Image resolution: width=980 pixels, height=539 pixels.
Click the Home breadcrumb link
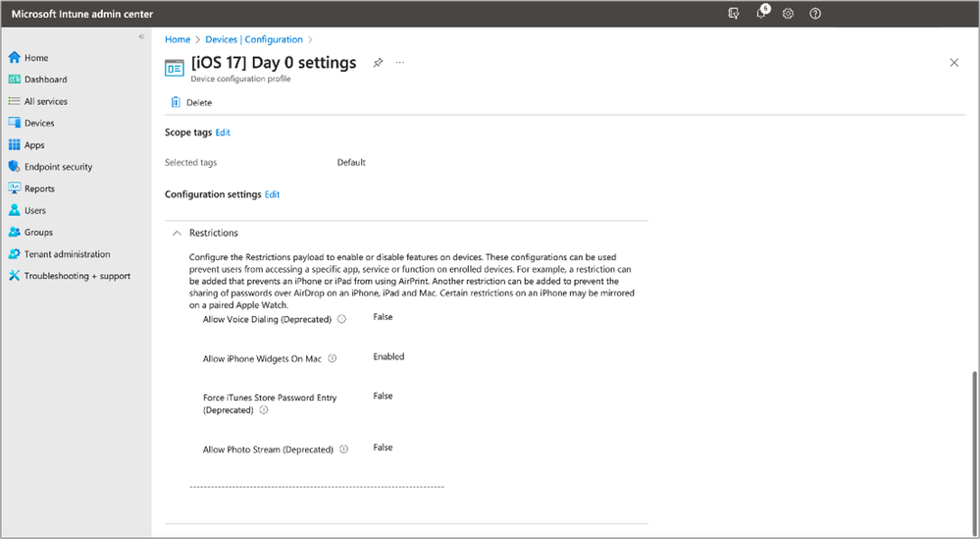[x=178, y=39]
